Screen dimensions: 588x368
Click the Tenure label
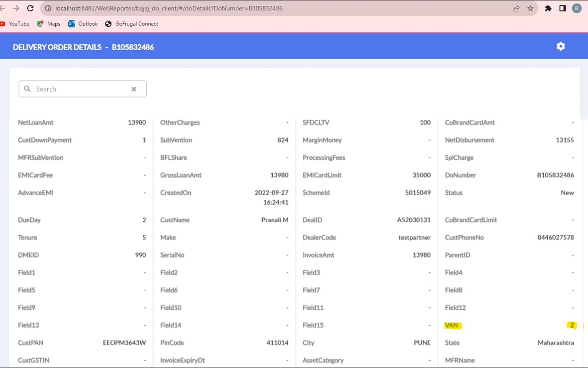tap(27, 238)
